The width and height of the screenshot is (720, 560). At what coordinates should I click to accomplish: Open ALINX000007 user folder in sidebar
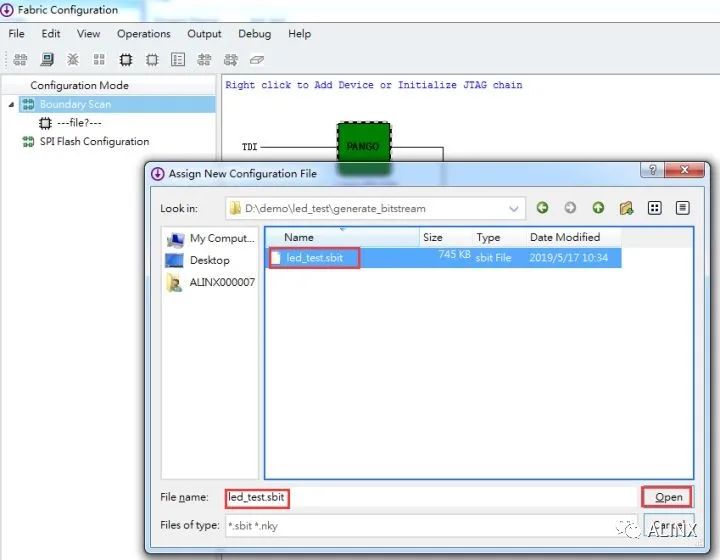pos(210,282)
